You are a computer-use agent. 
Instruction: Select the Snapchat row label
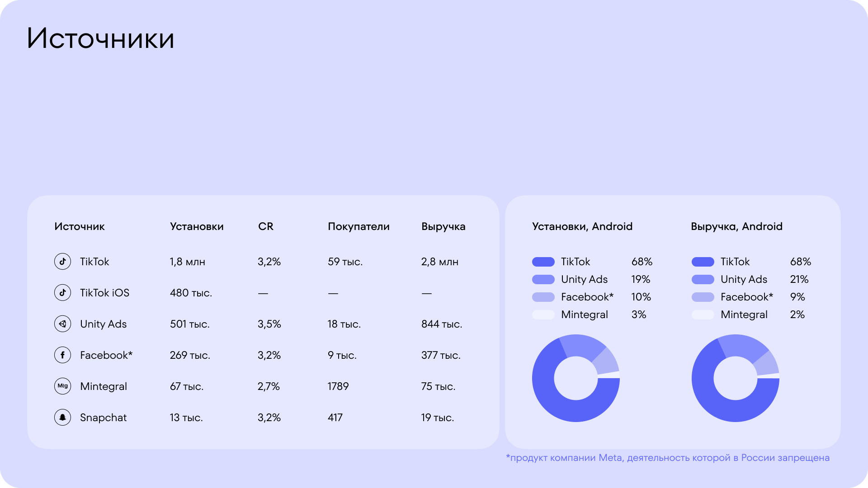pos(103,418)
